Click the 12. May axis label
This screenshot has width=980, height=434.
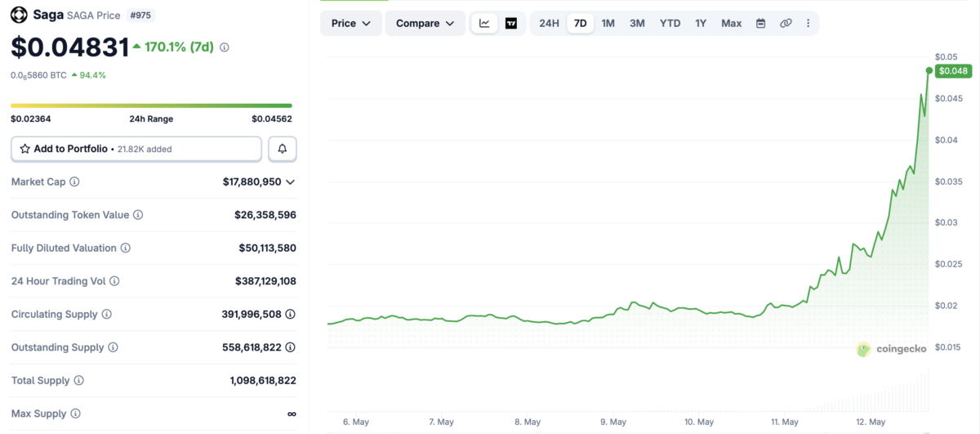[871, 423]
